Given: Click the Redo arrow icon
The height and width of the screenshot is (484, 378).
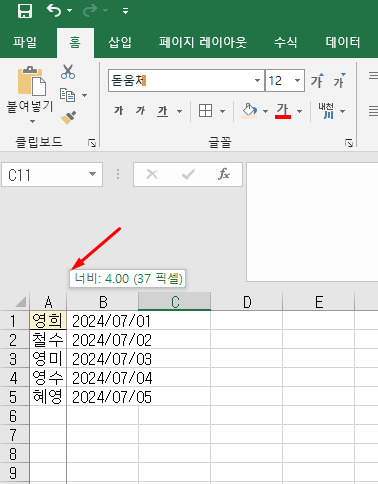Looking at the screenshot, I should tap(89, 11).
